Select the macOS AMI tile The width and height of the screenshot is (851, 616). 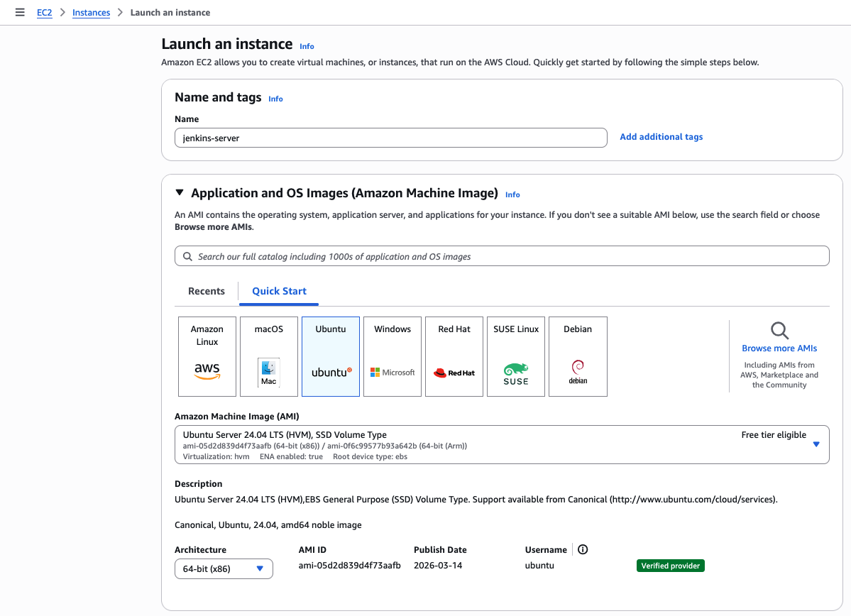coord(269,356)
